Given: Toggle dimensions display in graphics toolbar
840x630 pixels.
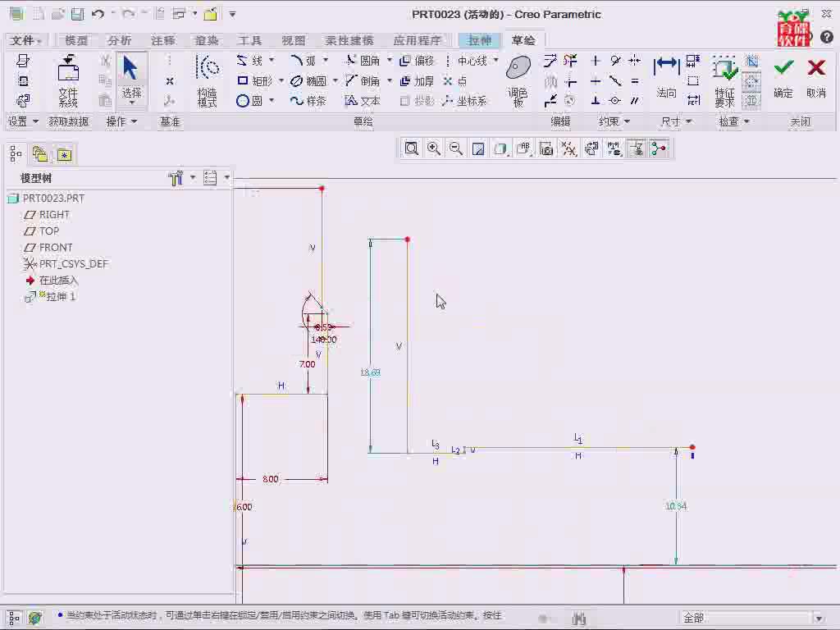Looking at the screenshot, I should point(614,148).
